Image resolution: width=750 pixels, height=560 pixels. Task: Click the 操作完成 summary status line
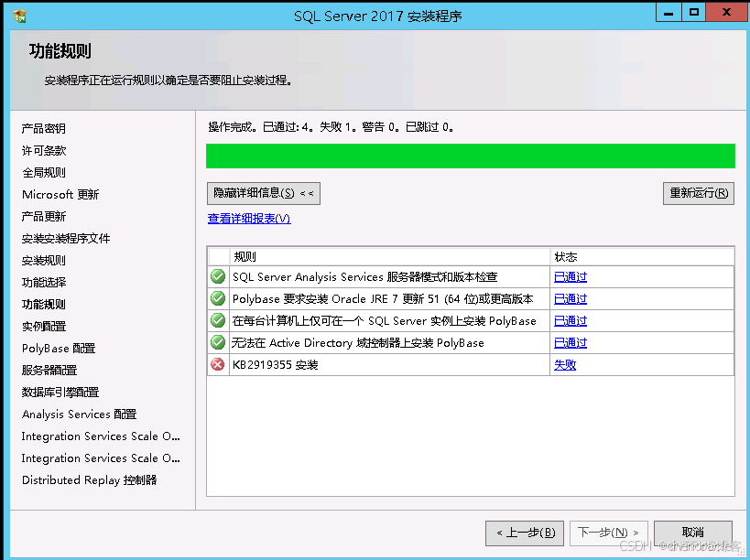[331, 127]
